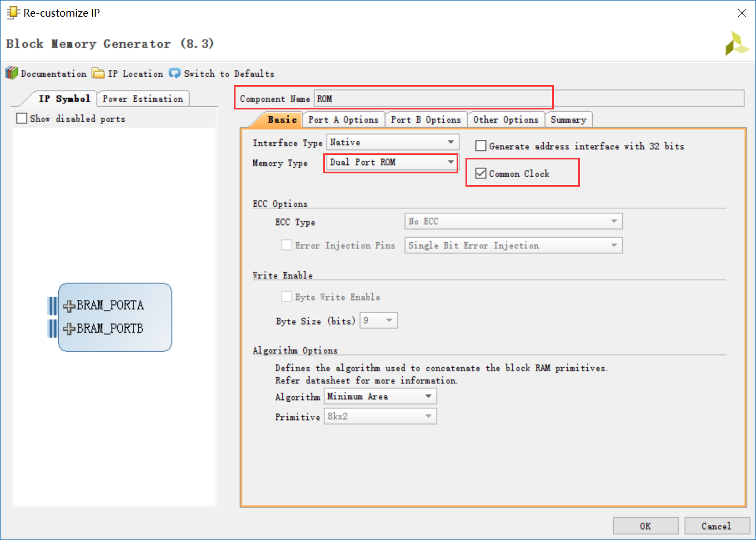Image resolution: width=756 pixels, height=540 pixels.
Task: Select the BRAM_PORTA bus connector bars
Action: (52, 306)
